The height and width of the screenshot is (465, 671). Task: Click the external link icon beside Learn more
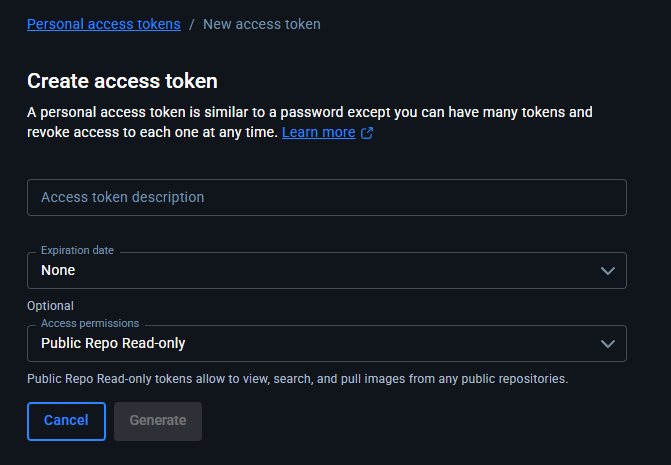pyautogui.click(x=367, y=133)
